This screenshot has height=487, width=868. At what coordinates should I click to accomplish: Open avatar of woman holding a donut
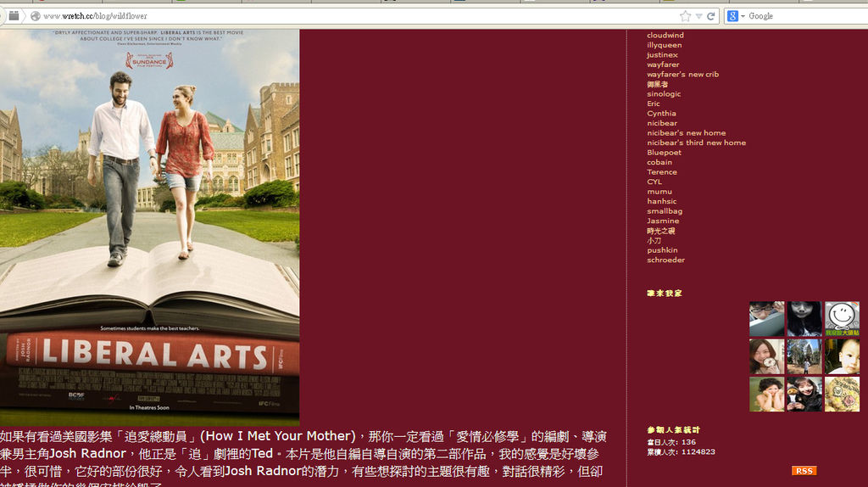(766, 357)
